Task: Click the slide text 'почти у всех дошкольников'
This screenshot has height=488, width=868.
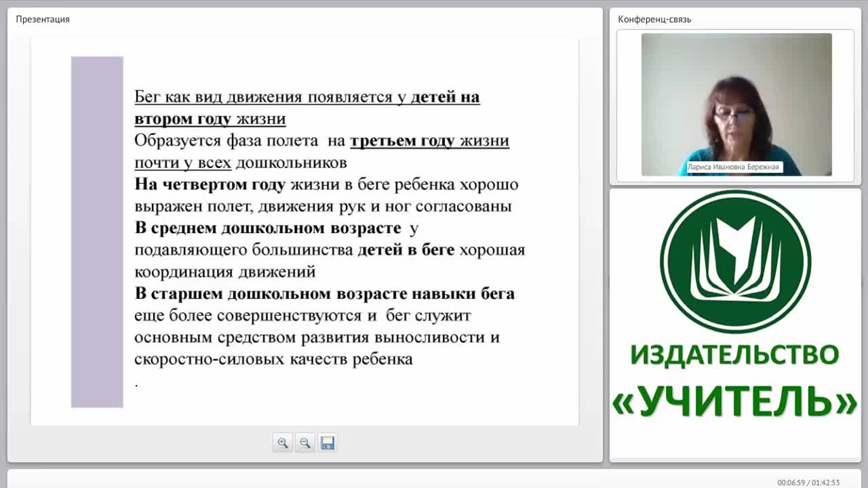Action: point(241,163)
